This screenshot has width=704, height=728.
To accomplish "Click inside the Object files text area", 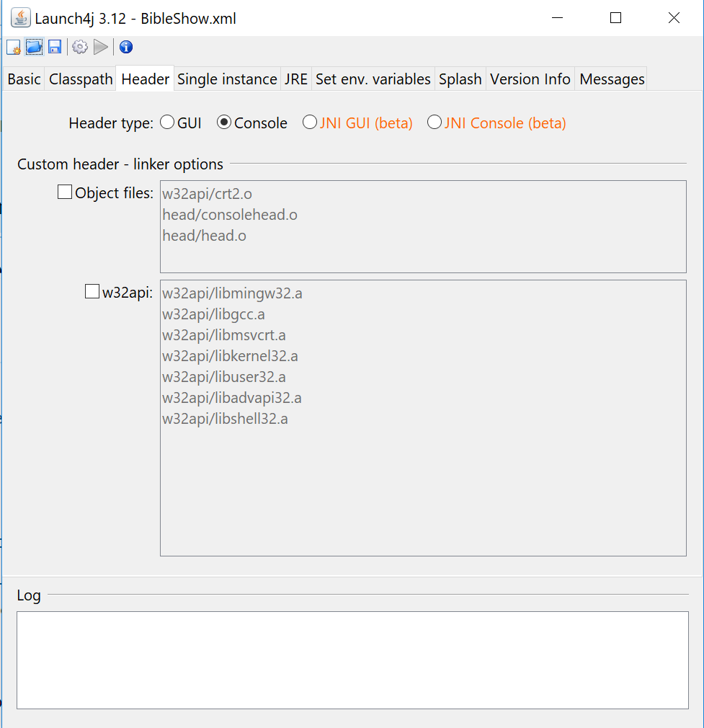I will click(423, 226).
